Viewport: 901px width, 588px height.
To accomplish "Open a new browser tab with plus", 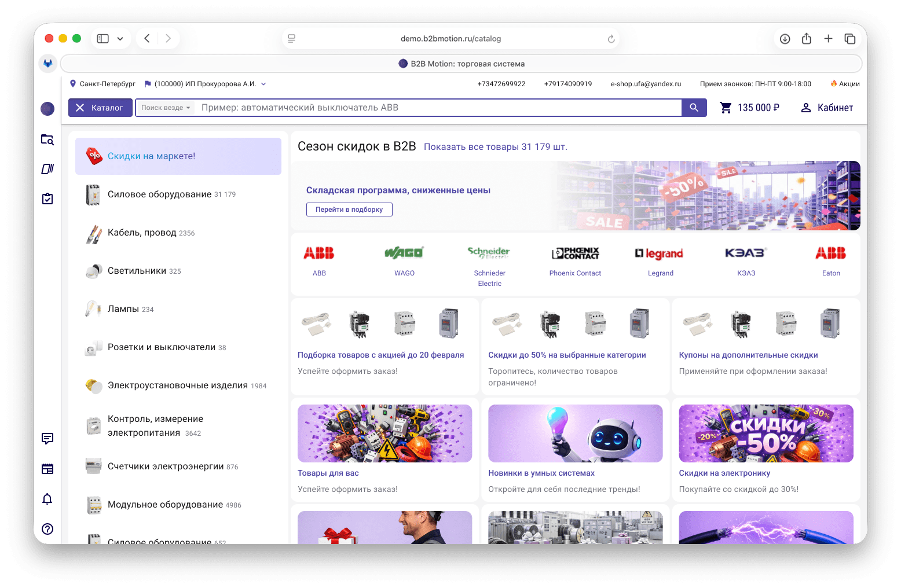I will pos(828,39).
